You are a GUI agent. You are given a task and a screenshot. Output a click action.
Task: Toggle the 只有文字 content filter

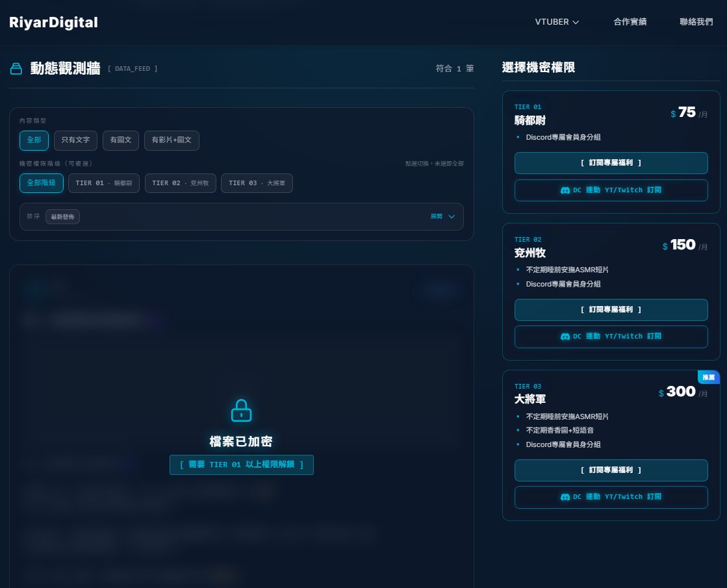click(75, 140)
